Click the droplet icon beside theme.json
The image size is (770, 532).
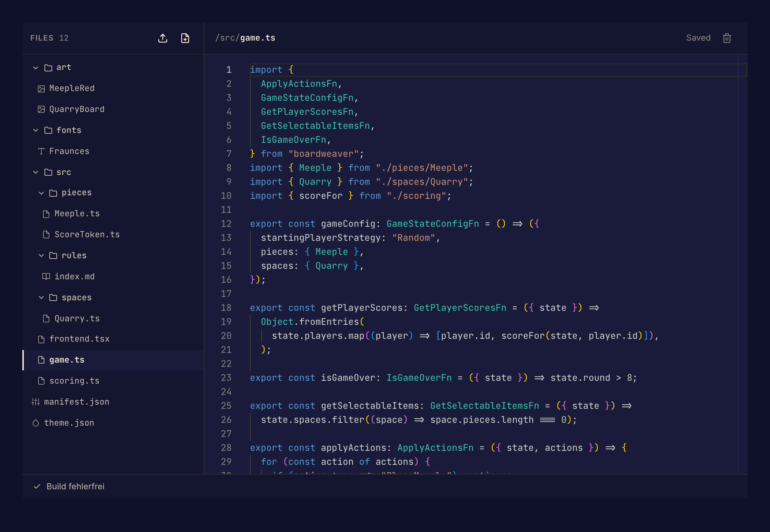coord(36,423)
